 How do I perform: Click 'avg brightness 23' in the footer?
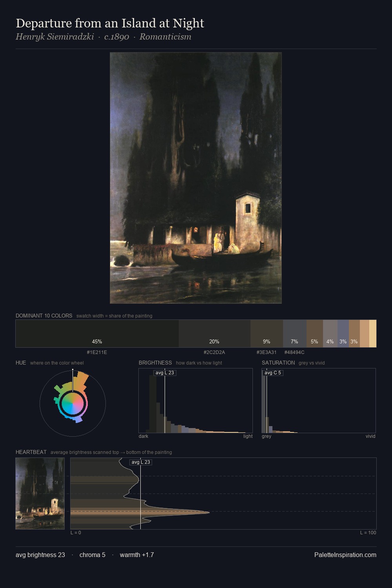coord(40,555)
